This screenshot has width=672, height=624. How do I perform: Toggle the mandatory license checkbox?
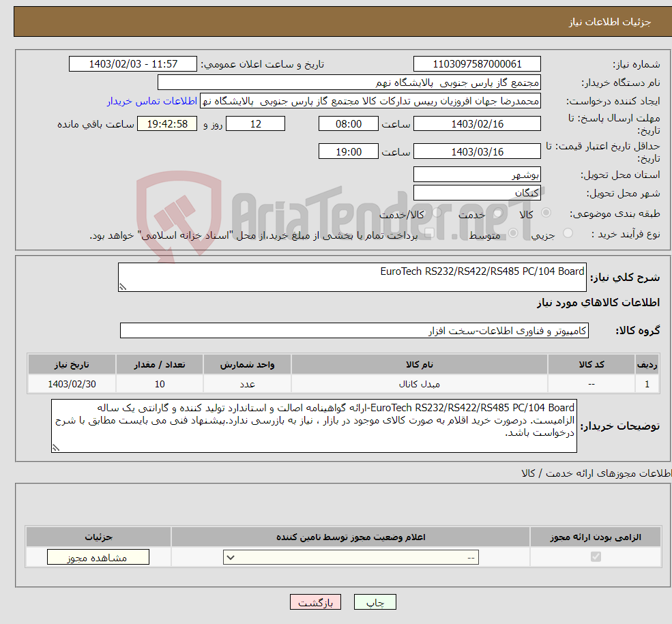[596, 556]
